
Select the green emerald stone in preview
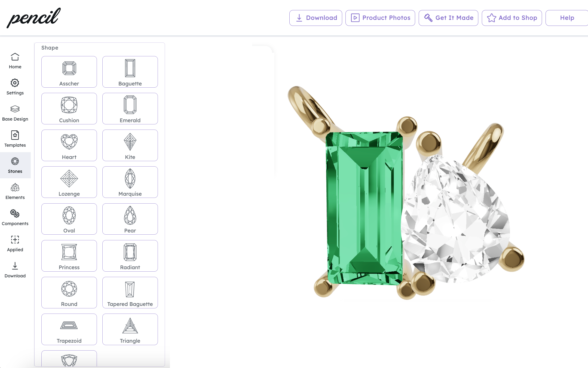pyautogui.click(x=364, y=208)
